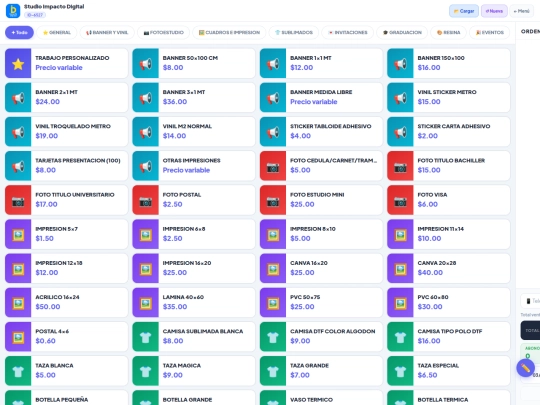Viewport: 540px width, 405px height.
Task: Click megaphone icon for Vinil Troquelado Metro
Action: [x=18, y=132]
